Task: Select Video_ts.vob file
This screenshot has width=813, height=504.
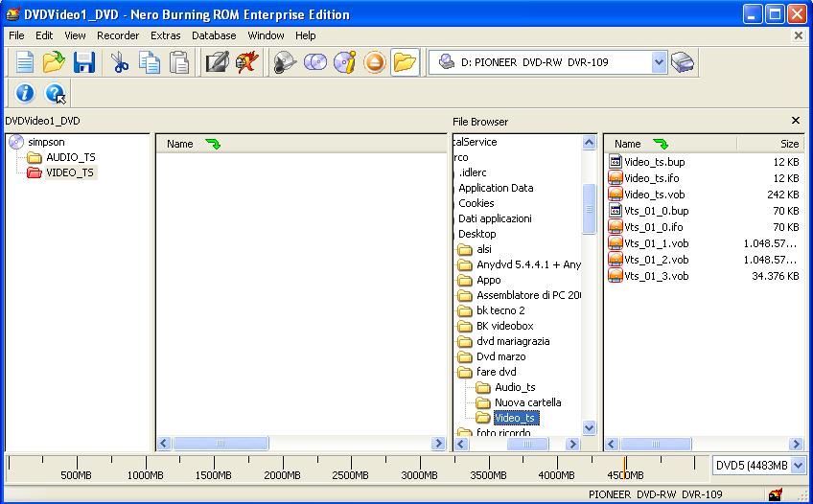Action: coord(655,195)
